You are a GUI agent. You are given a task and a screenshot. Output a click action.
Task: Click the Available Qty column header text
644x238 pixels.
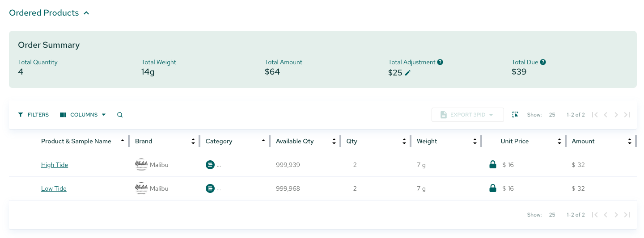[295, 141]
